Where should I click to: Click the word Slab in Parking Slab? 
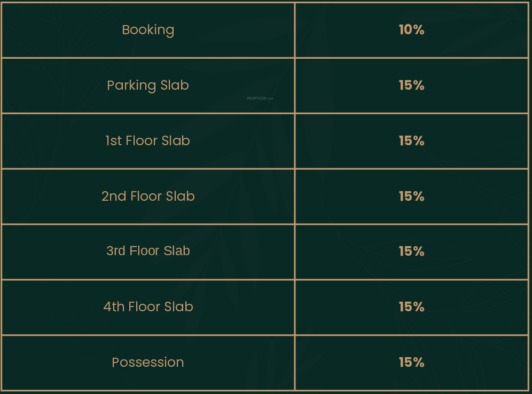pyautogui.click(x=174, y=85)
